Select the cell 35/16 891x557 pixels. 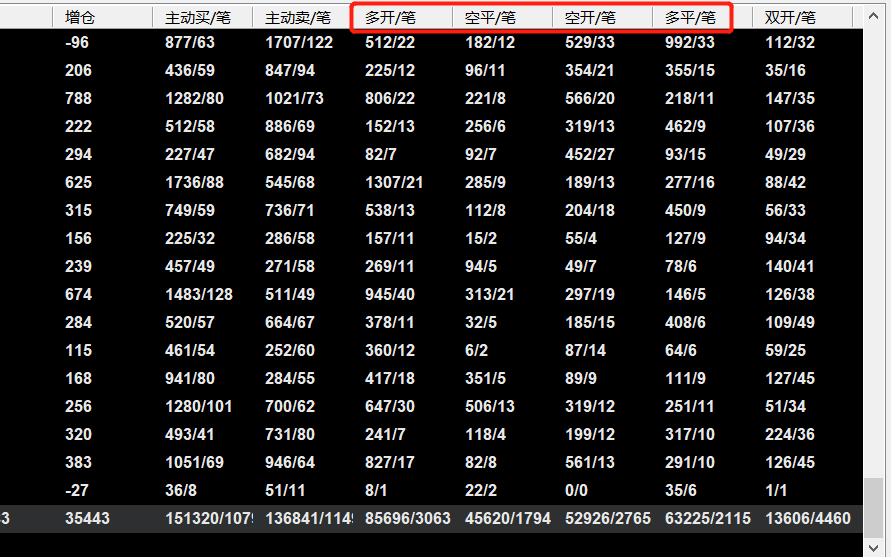click(785, 70)
